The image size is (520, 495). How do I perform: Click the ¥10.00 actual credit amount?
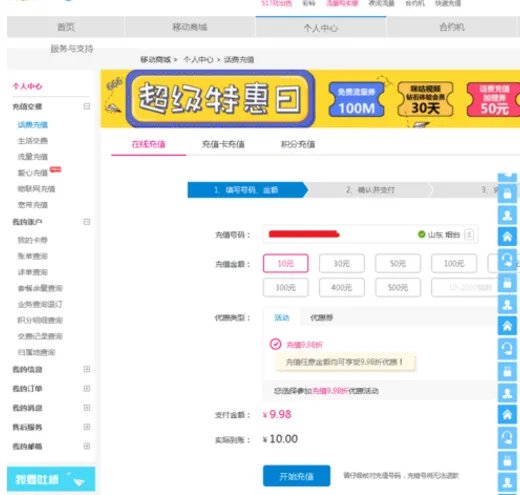click(280, 439)
